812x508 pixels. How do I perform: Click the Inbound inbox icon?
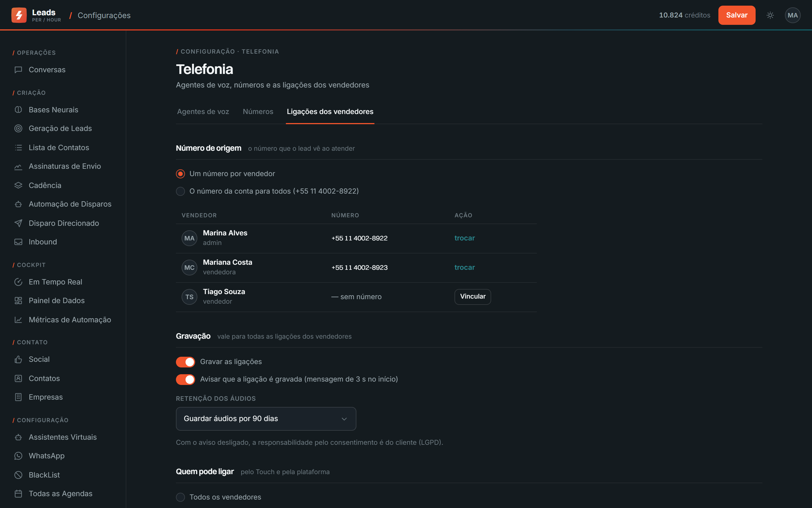(18, 242)
